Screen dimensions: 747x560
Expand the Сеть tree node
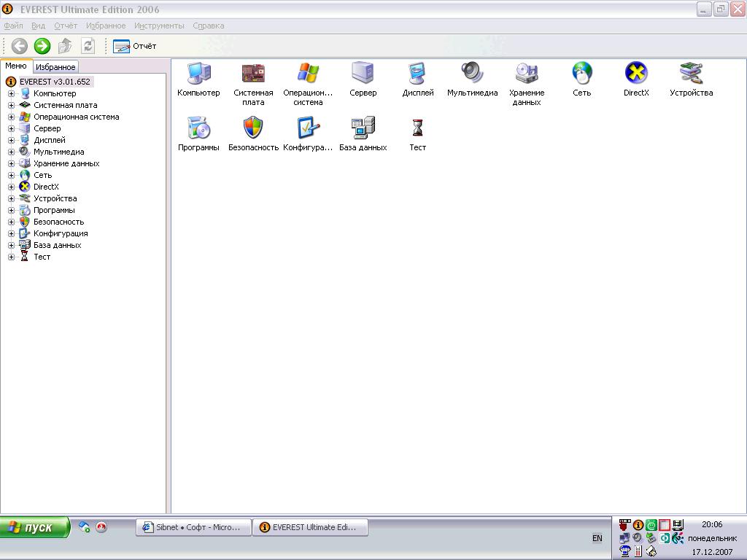[x=11, y=175]
